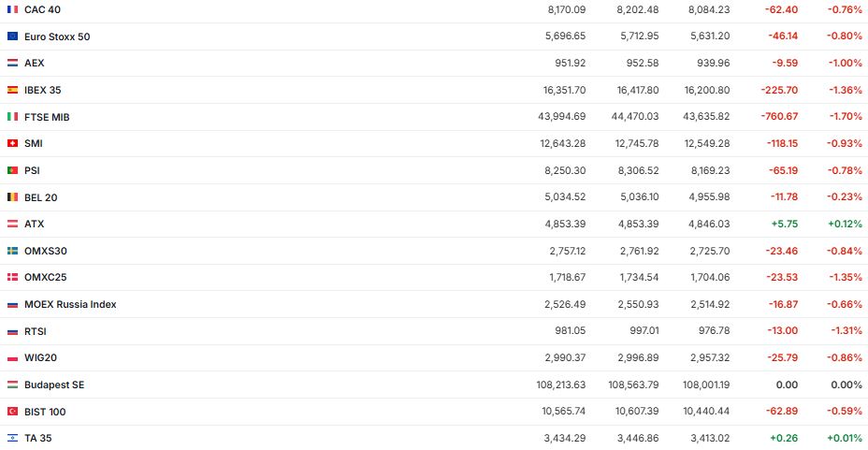Click the Sweden flag icon beside OMXS30
Viewport: 868px width, 450px height.
point(12,251)
